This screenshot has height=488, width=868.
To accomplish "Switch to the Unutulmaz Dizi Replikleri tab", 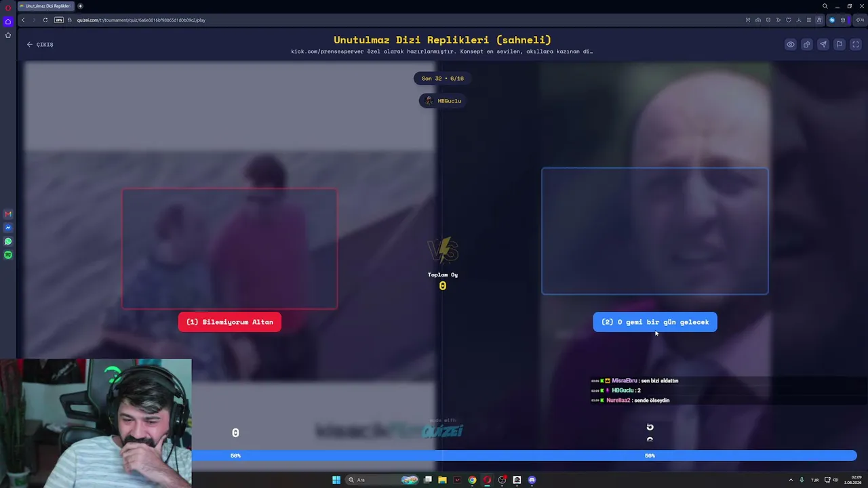I will 46,6.
